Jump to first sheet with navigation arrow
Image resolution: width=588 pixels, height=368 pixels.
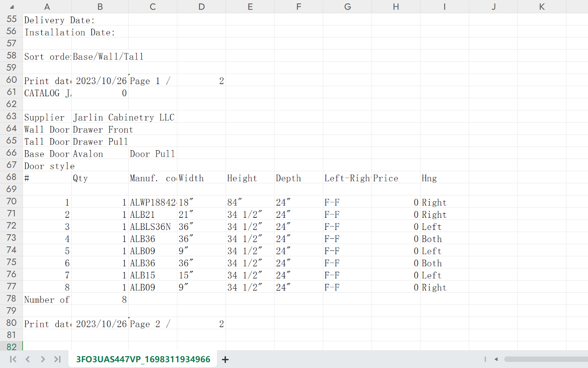click(x=13, y=359)
